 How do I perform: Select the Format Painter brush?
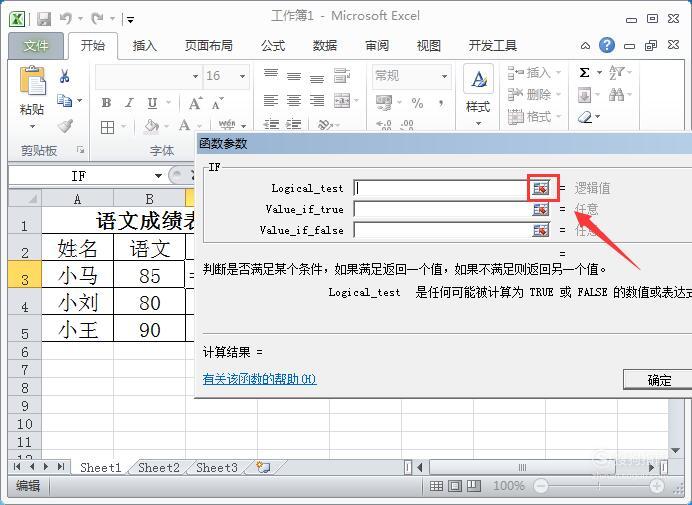tap(65, 126)
